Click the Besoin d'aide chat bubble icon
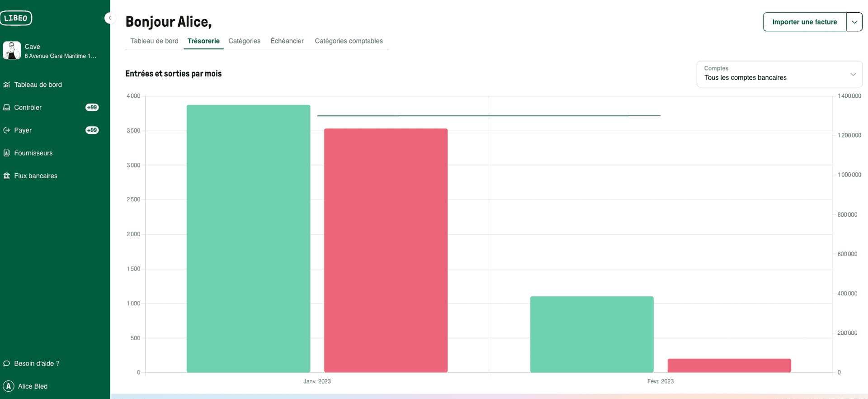 (x=7, y=363)
